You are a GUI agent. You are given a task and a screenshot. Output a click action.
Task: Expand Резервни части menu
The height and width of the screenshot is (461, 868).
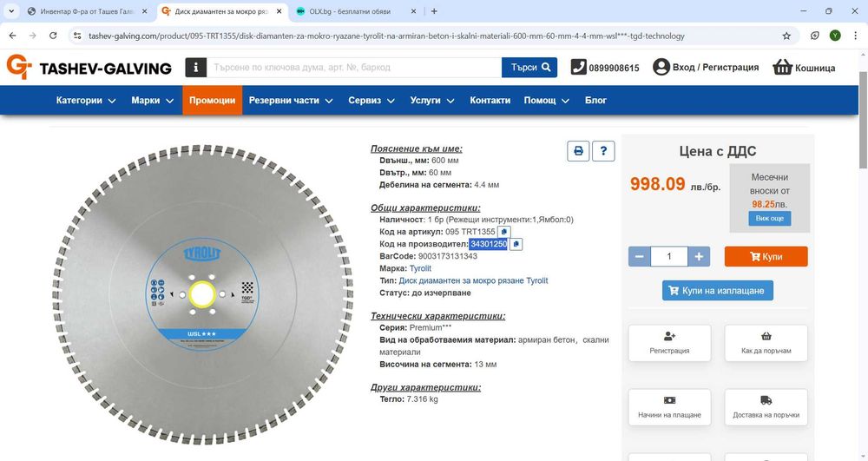pos(291,100)
